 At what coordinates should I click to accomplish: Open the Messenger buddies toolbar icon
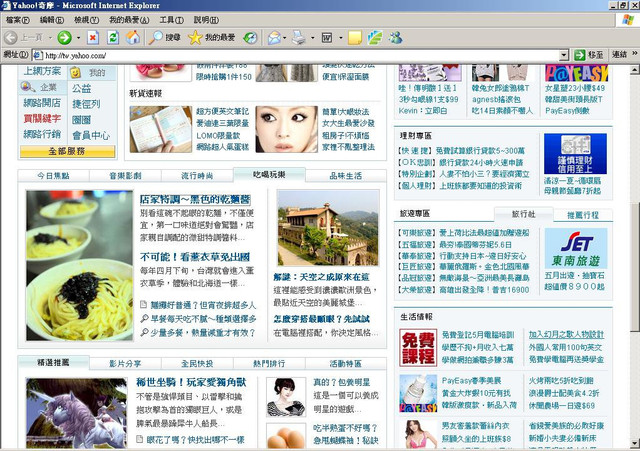[x=396, y=38]
